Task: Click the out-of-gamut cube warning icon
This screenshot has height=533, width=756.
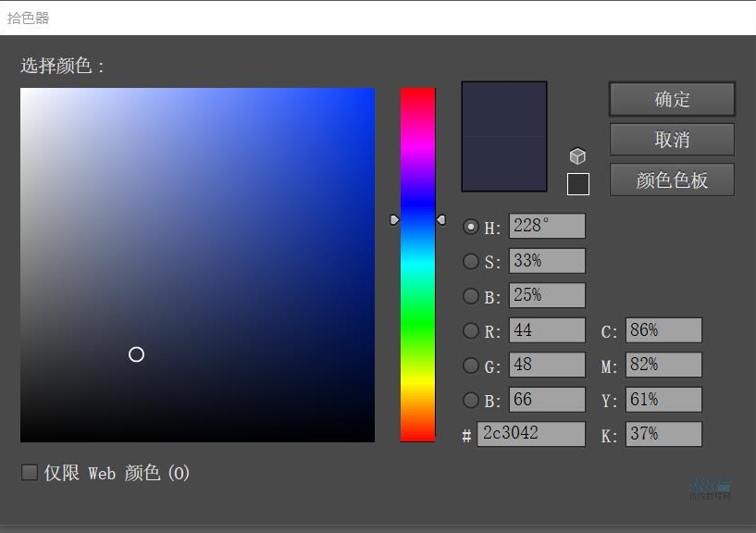Action: pyautogui.click(x=577, y=156)
